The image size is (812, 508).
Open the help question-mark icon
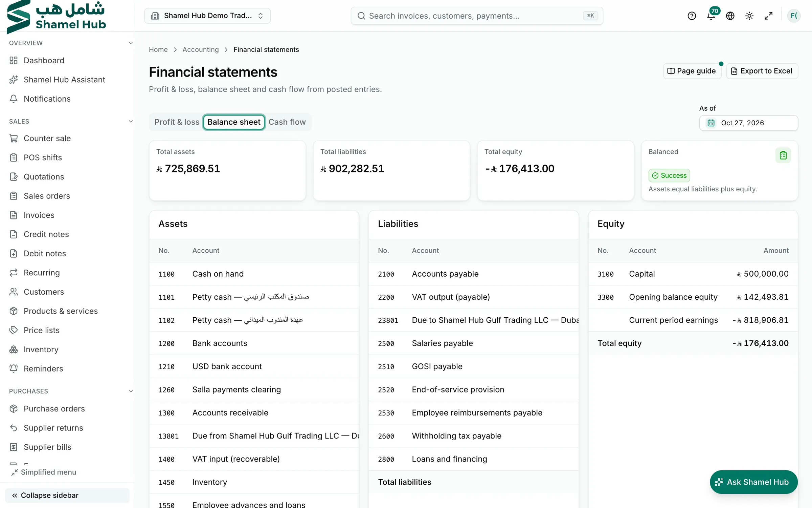coord(692,16)
